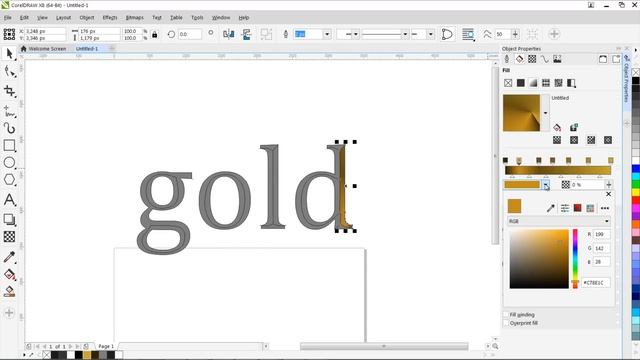Click the Page 1 tab
This screenshot has width=640, height=360.
[x=106, y=346]
